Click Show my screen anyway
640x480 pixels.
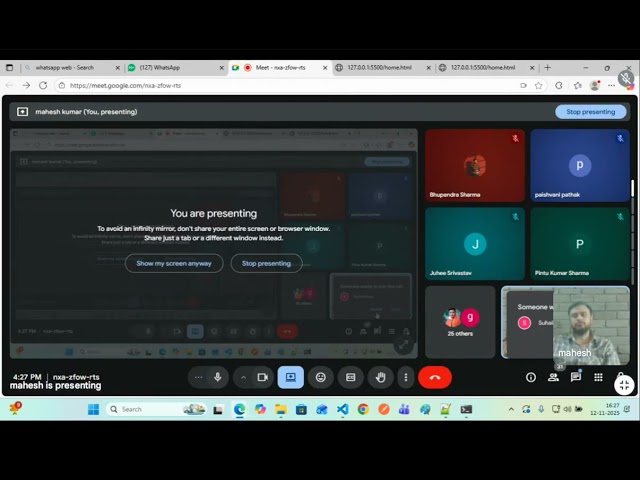pyautogui.click(x=174, y=263)
